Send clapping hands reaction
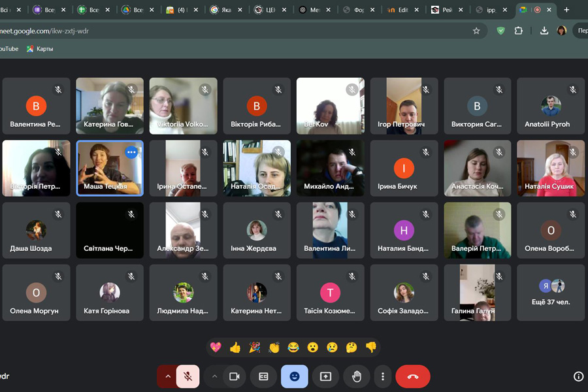The width and height of the screenshot is (588, 392). pyautogui.click(x=274, y=348)
